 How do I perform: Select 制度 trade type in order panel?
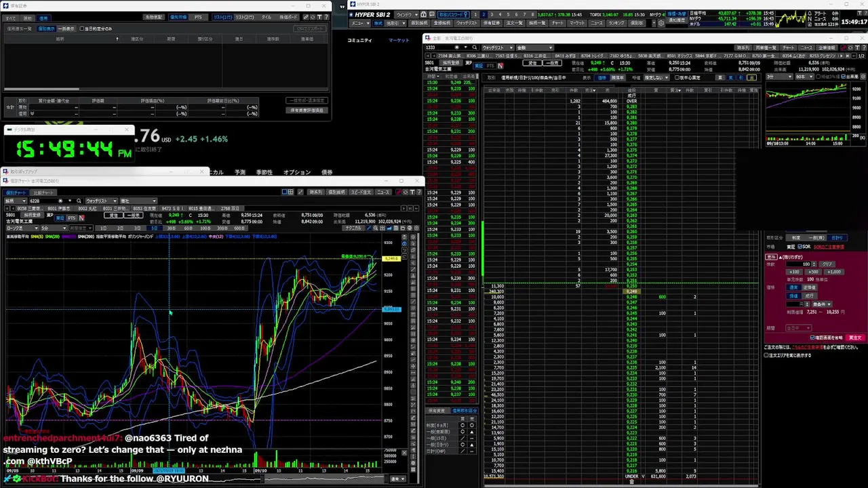pyautogui.click(x=796, y=238)
